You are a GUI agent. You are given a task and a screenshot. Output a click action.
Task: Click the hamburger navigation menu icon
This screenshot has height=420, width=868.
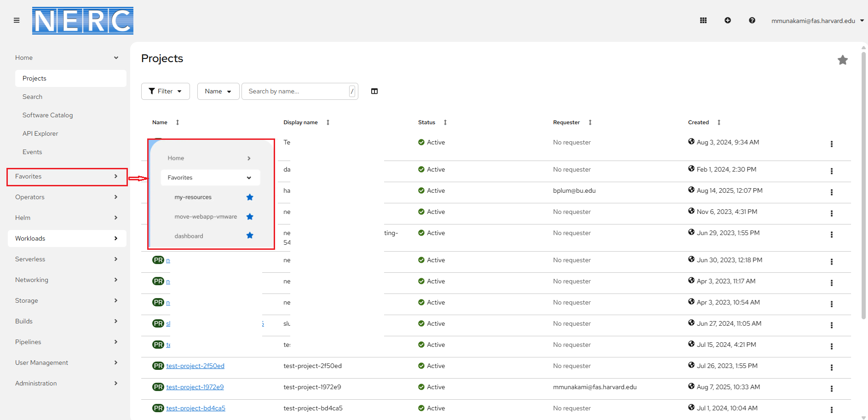(17, 20)
